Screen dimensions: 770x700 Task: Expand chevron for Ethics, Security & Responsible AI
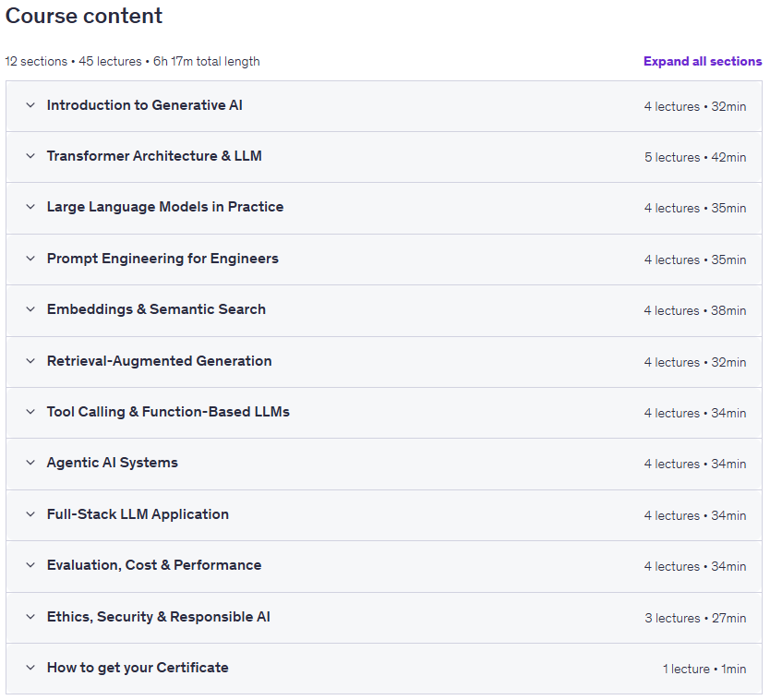click(x=30, y=617)
